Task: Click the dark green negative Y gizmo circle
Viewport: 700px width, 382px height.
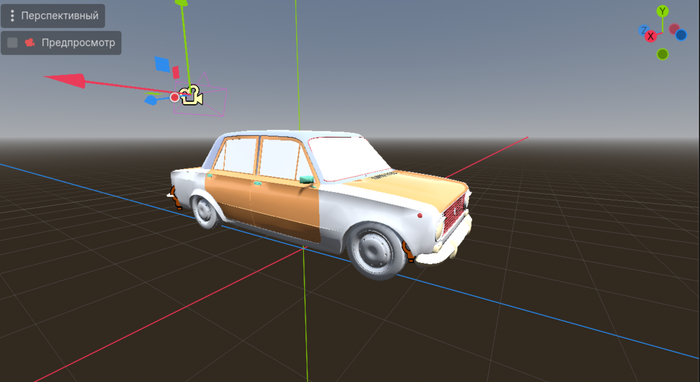Action: 662,54
